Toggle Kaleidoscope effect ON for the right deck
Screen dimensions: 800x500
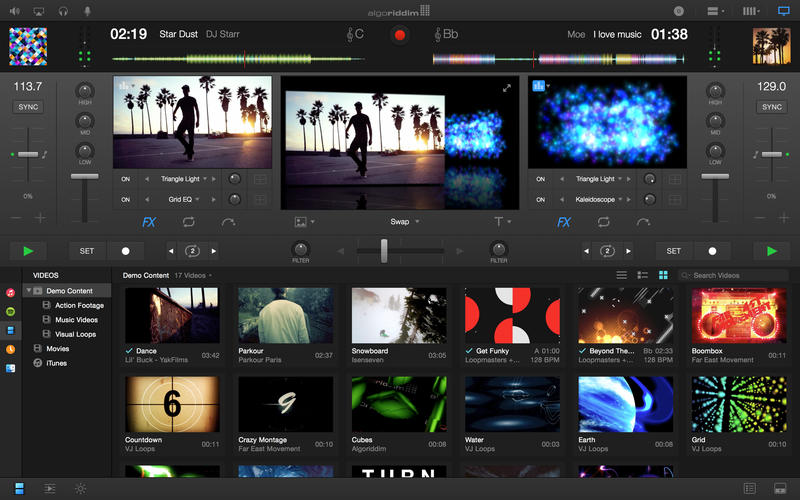540,199
